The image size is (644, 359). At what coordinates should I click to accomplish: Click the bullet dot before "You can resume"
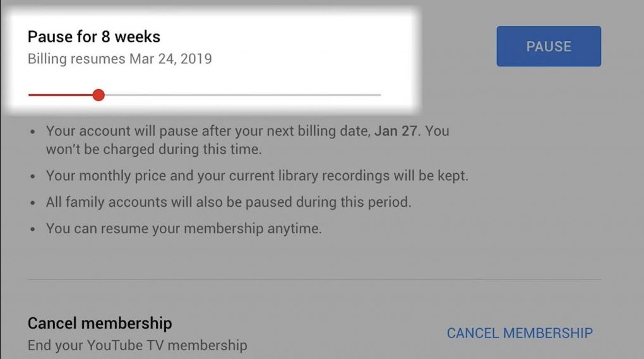pos(33,229)
